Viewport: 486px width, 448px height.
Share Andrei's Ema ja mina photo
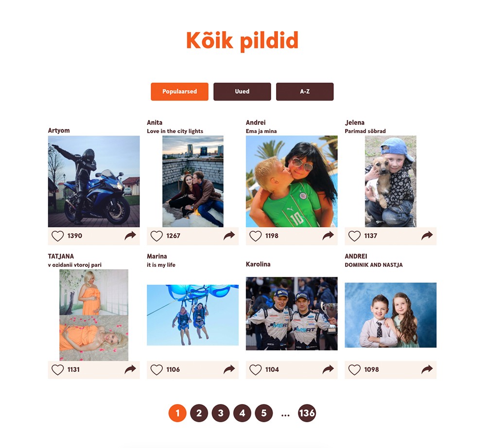point(328,236)
